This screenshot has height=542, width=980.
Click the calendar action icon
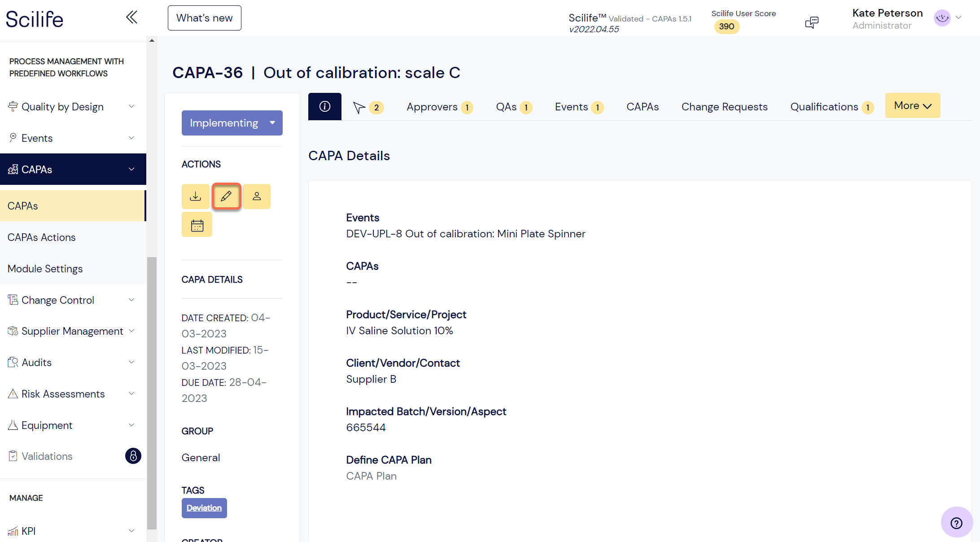click(197, 224)
